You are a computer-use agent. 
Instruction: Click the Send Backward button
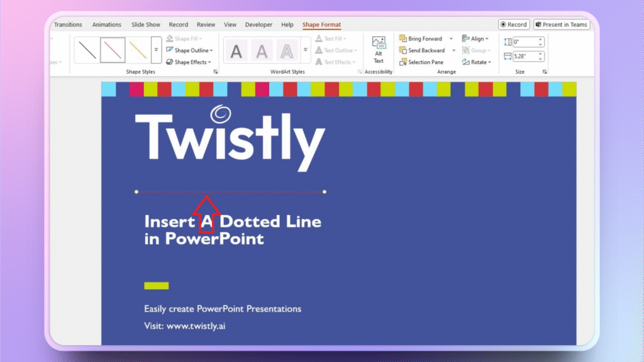tap(422, 50)
